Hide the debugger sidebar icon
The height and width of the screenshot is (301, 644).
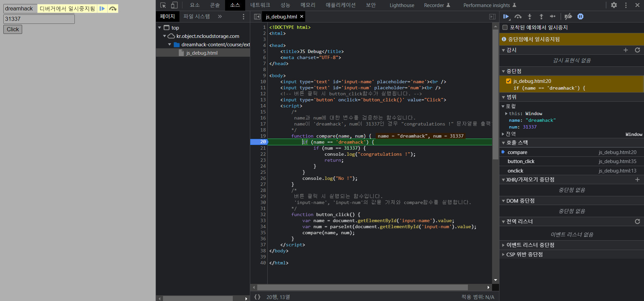pyautogui.click(x=492, y=16)
